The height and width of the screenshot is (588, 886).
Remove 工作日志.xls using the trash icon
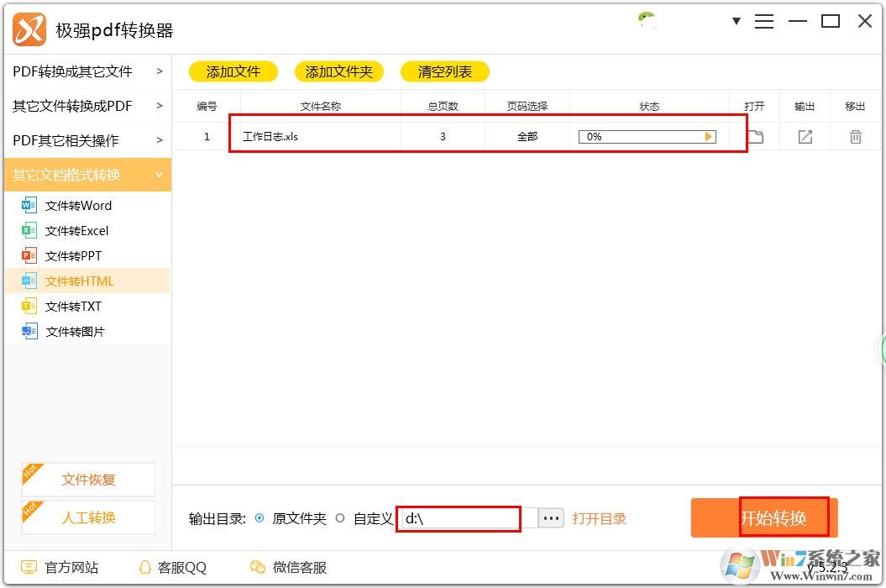tap(855, 135)
